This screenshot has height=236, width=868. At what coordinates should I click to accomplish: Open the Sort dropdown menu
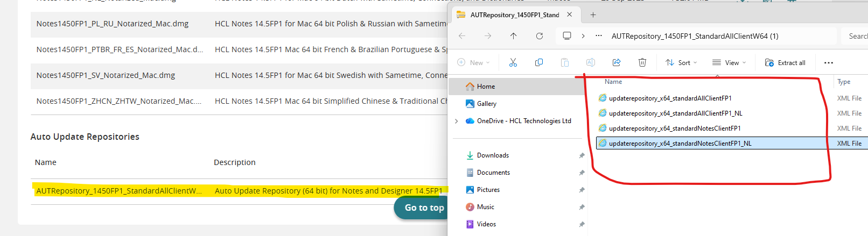681,63
